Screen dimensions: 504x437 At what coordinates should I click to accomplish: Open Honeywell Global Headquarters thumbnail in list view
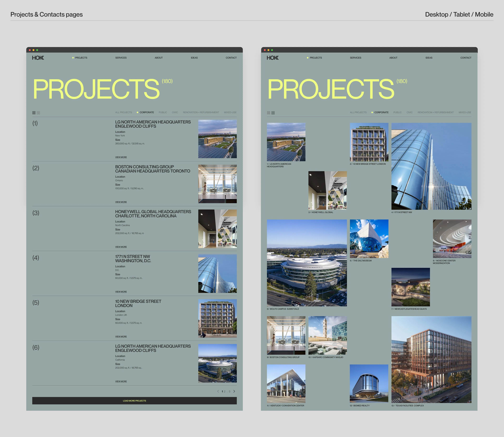(x=217, y=229)
